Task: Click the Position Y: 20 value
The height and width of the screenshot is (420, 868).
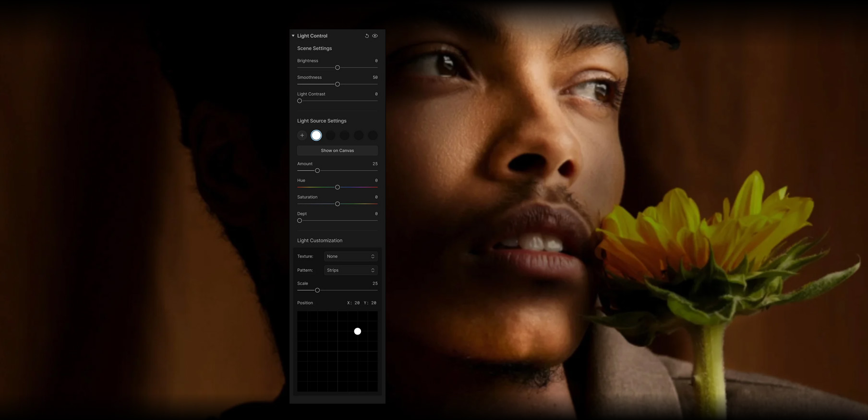Action: tap(370, 303)
